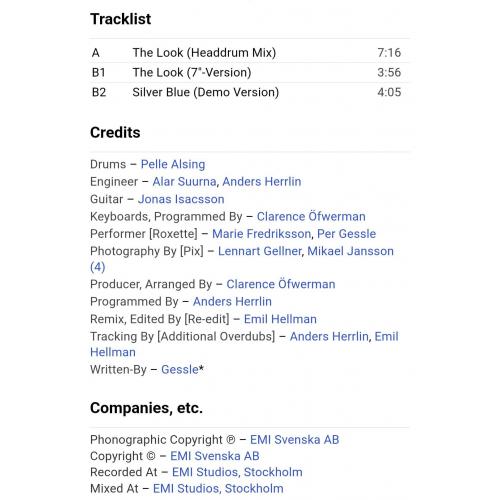The width and height of the screenshot is (500, 500).
Task: Click the Lennart Gellner photography credit
Action: [260, 251]
